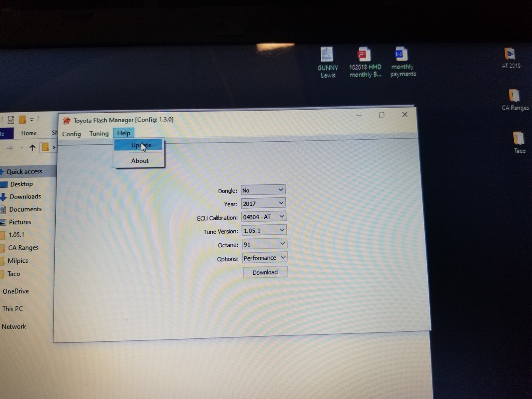Open the Year dropdown showing 2017
The width and height of the screenshot is (532, 399).
click(x=264, y=203)
